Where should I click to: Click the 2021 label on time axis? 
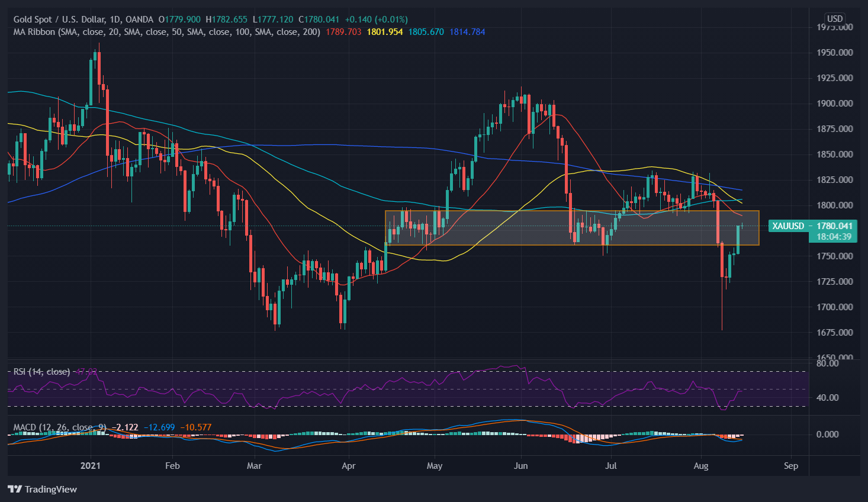(x=91, y=466)
